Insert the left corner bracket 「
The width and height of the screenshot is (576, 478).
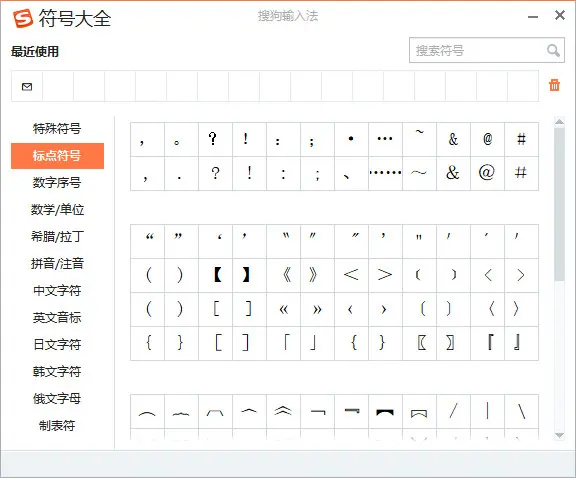coord(284,343)
